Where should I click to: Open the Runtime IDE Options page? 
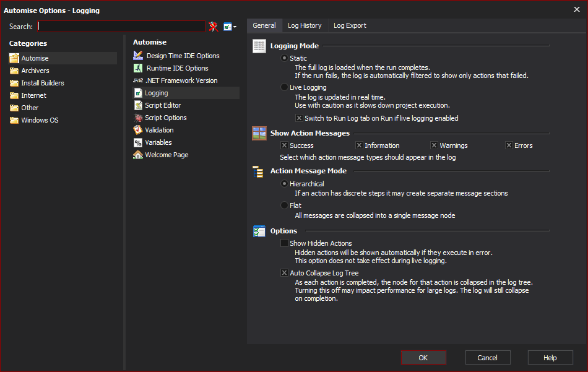[x=178, y=68]
